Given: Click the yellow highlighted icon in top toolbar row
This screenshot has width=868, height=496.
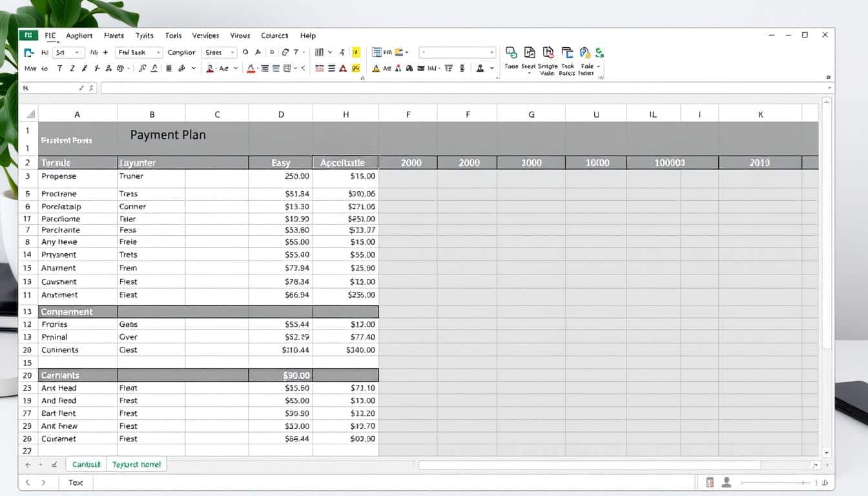Looking at the screenshot, I should 356,52.
